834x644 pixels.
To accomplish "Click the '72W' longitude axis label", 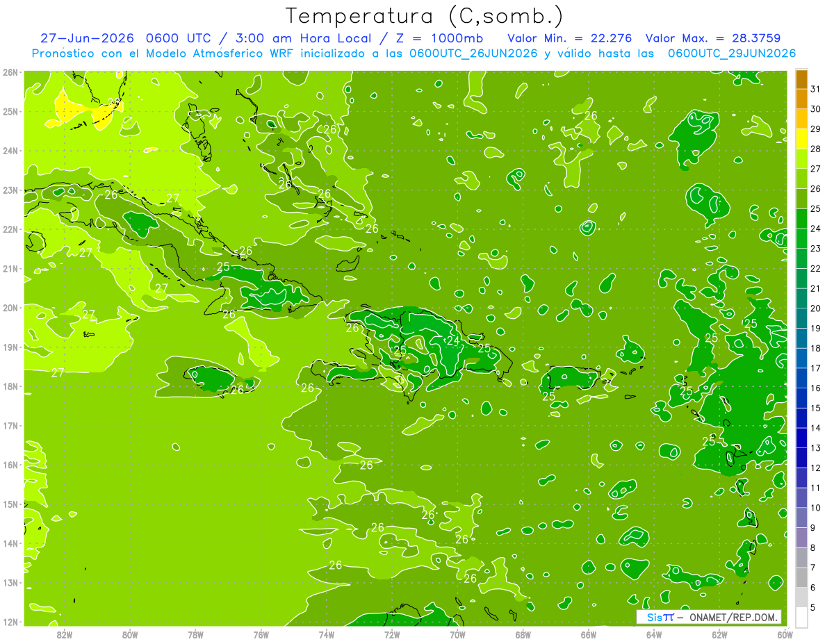I will click(x=392, y=634).
